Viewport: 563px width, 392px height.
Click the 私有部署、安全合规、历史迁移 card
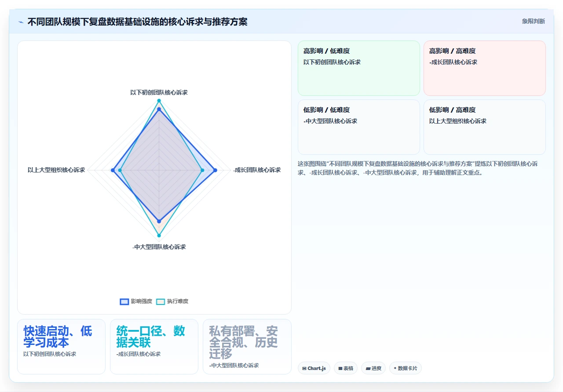point(247,347)
